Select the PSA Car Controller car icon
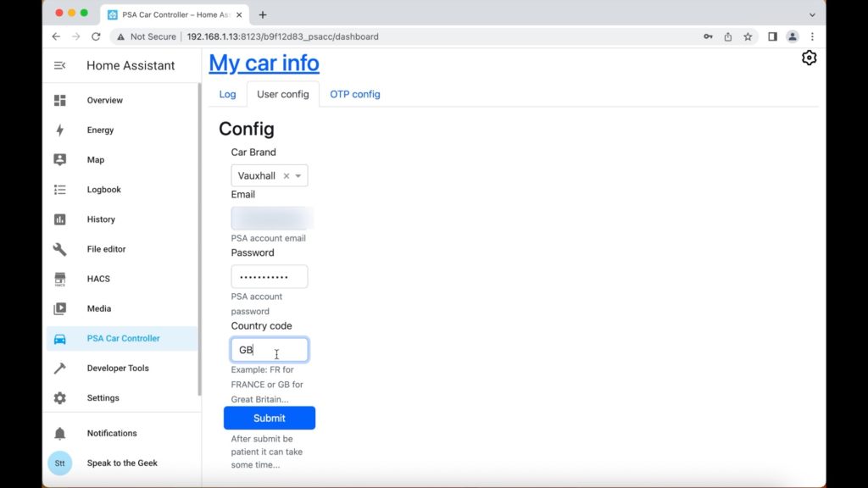This screenshot has height=488, width=868. 60,339
